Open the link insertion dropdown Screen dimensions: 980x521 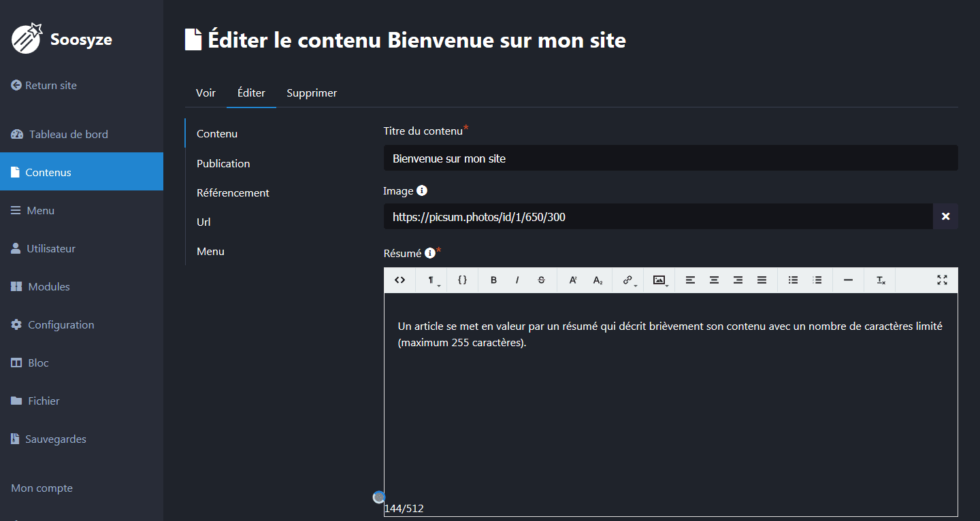pyautogui.click(x=630, y=280)
